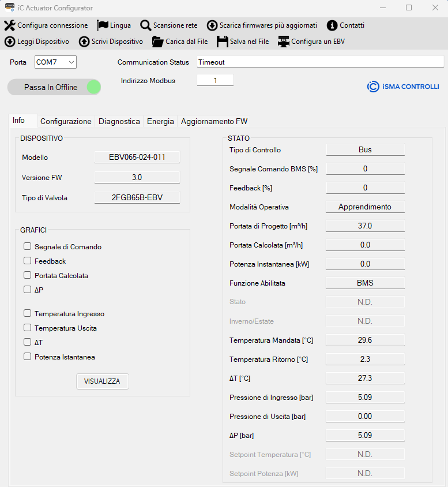This screenshot has width=448, height=487.
Task: Open Configura connessione wrench icon
Action: 10,25
